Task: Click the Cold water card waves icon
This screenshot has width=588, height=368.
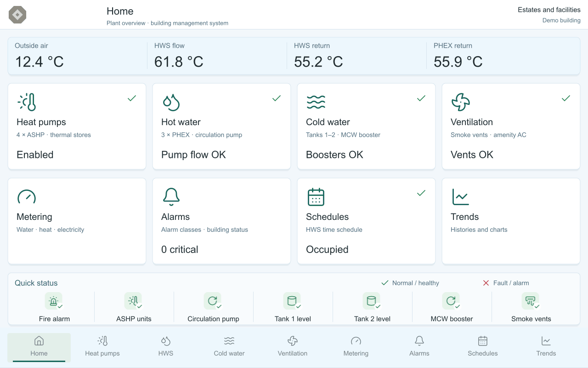Action: [x=316, y=102]
